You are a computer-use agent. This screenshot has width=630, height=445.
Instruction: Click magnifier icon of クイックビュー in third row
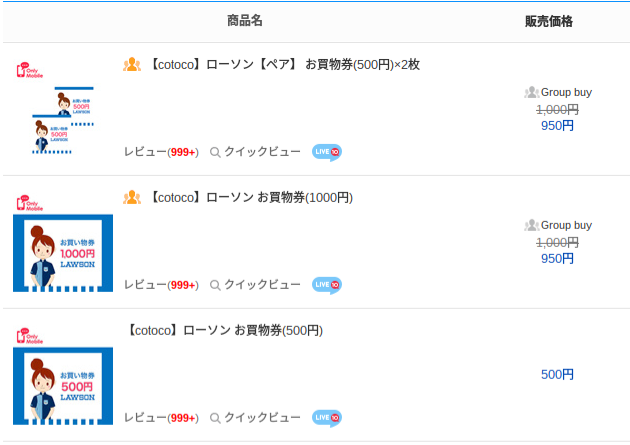point(215,418)
